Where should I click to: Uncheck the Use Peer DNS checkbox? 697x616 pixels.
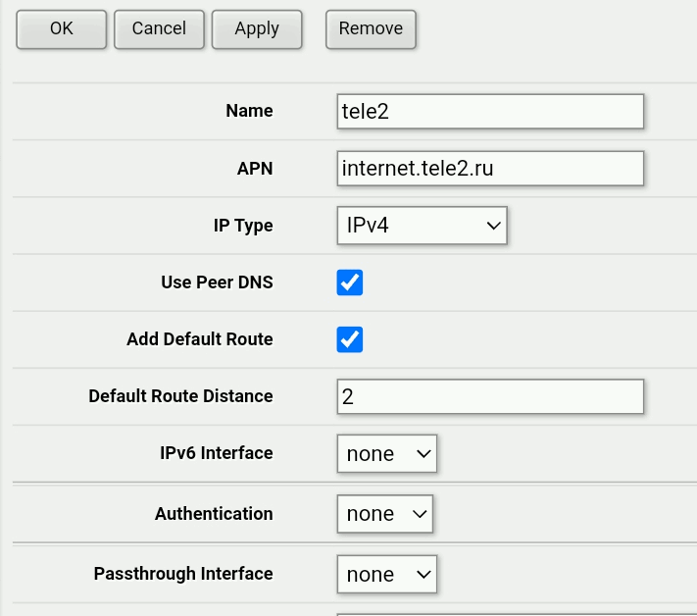[x=350, y=282]
